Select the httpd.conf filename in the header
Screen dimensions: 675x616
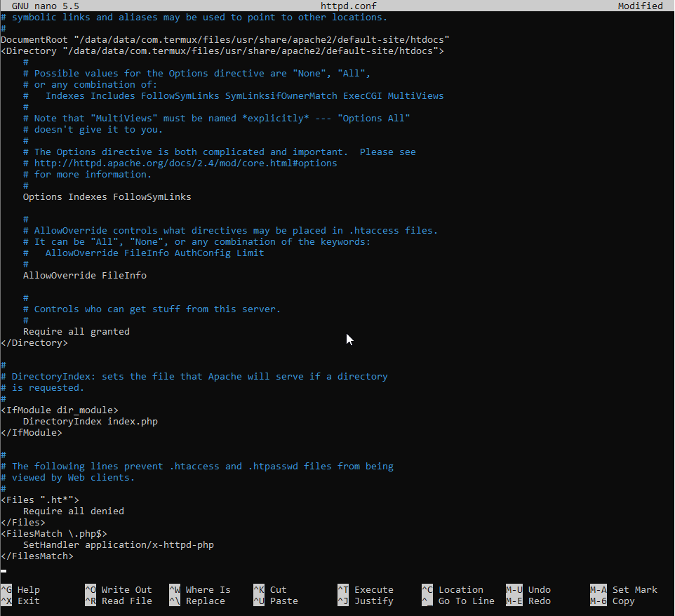[x=337, y=6]
